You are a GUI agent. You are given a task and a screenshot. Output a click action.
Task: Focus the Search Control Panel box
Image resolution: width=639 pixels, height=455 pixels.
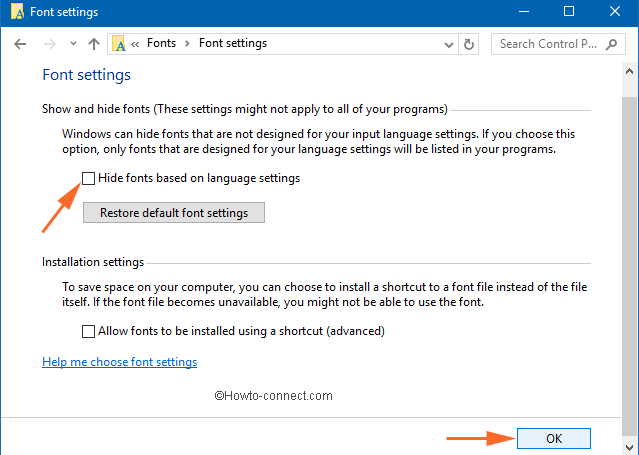(558, 44)
